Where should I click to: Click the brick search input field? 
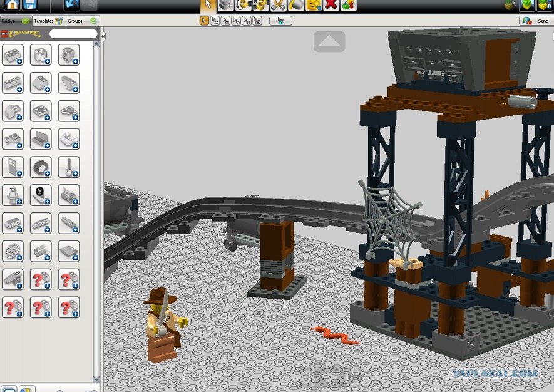point(73,34)
